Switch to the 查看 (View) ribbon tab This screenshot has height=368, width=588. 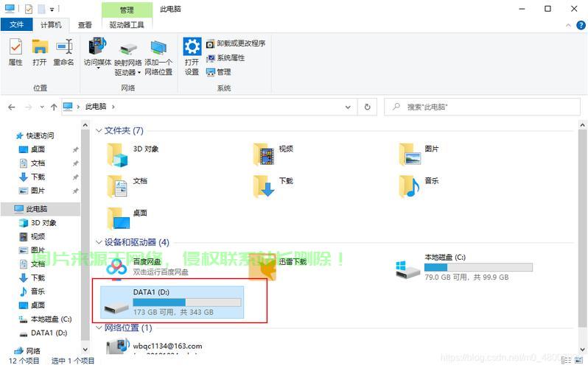click(85, 25)
